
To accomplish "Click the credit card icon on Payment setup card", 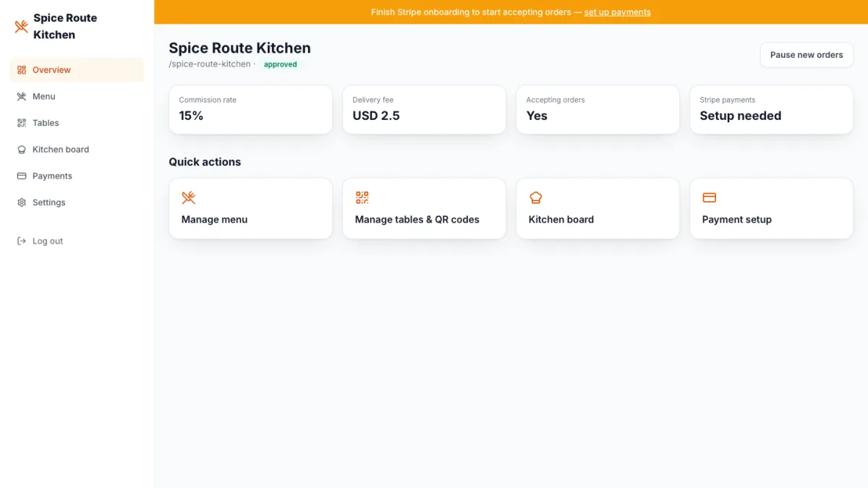I will pos(710,197).
